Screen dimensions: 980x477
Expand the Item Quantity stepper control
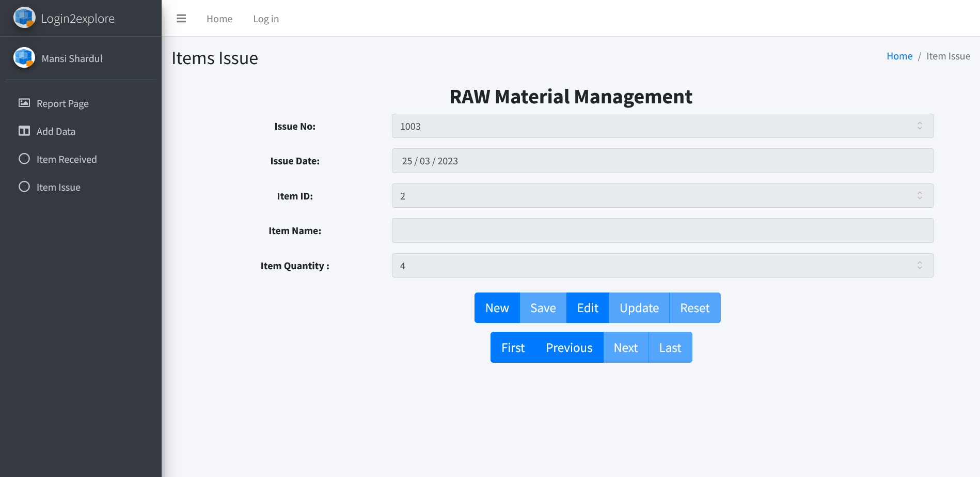click(920, 265)
